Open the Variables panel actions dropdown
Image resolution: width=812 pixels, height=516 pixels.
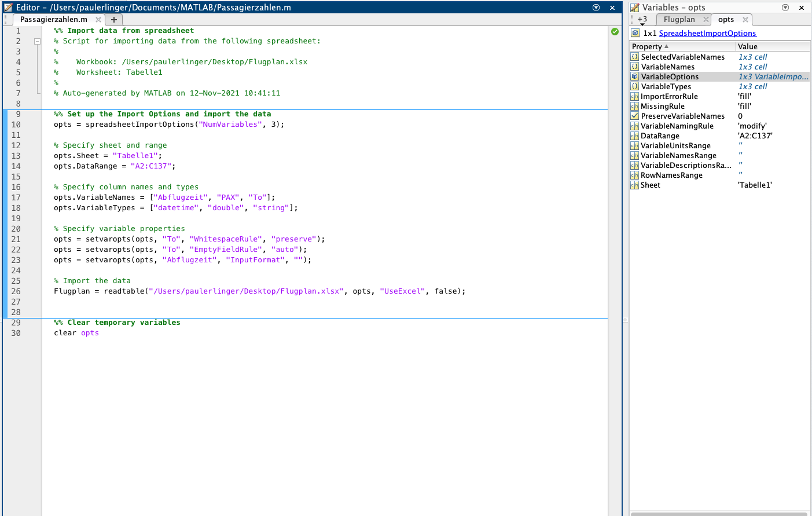[x=785, y=8]
